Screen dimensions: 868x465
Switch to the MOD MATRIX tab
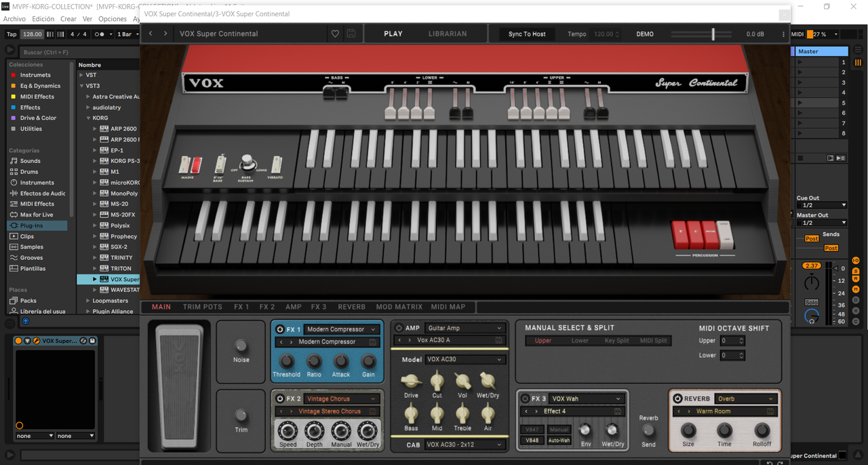[x=399, y=307]
